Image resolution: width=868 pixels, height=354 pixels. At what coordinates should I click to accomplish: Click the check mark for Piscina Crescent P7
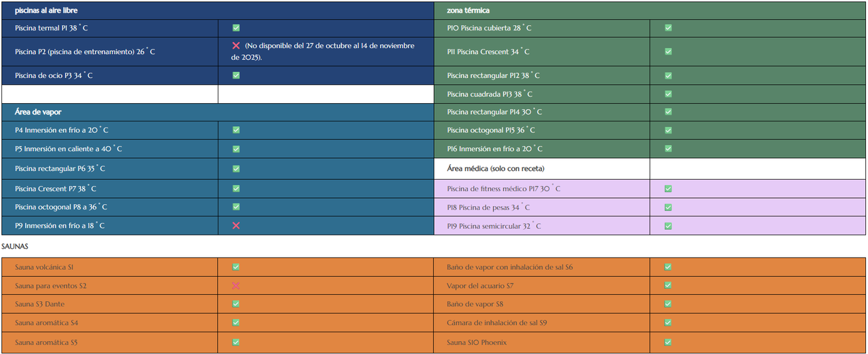(x=236, y=189)
